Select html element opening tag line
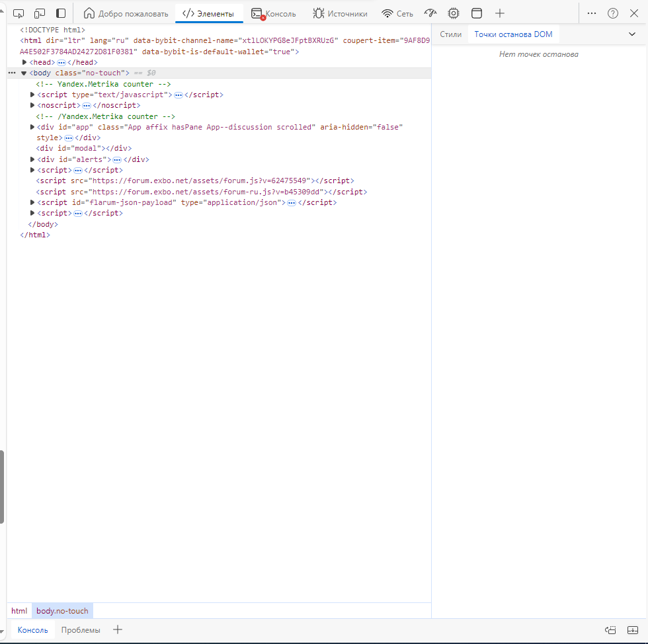Screen dimensions: 648x644 pyautogui.click(x=225, y=46)
